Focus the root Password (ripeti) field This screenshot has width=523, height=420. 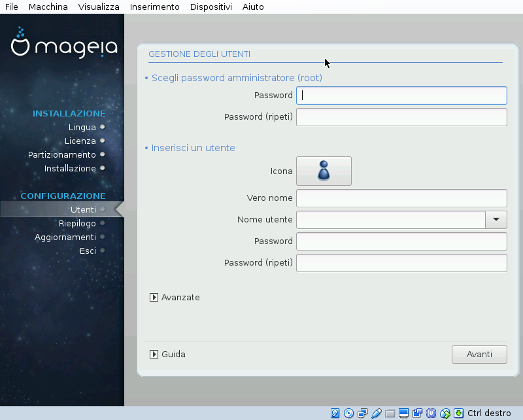coord(401,117)
